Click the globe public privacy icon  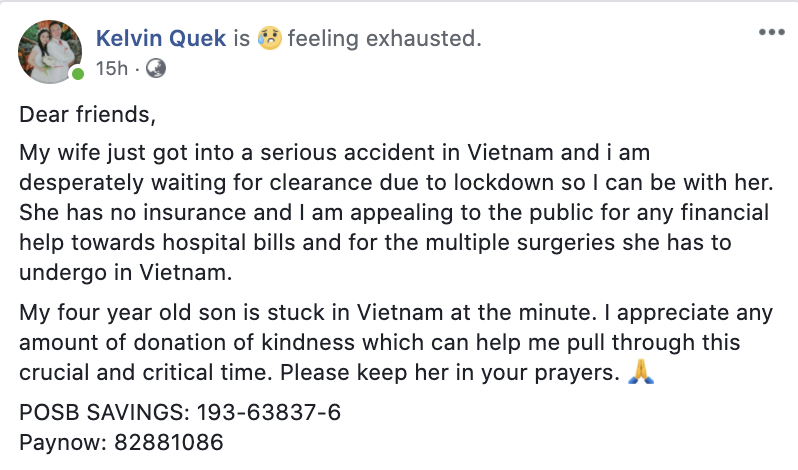[156, 69]
